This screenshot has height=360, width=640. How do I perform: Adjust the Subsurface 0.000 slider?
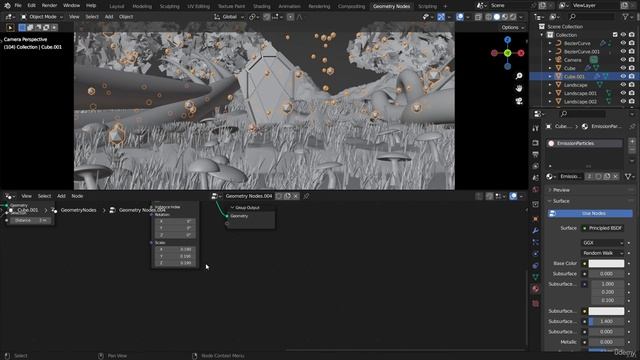pos(606,274)
